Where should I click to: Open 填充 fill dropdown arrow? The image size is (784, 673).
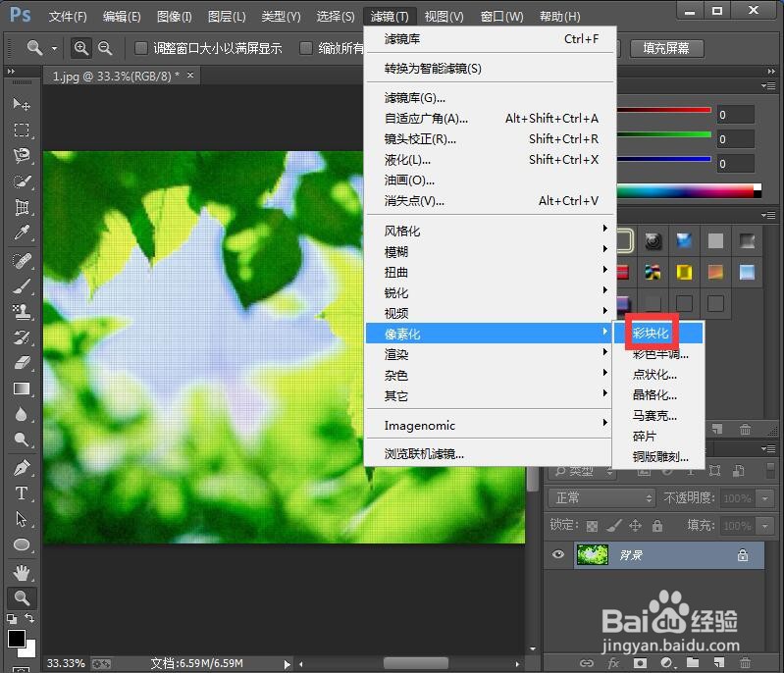pyautogui.click(x=764, y=526)
